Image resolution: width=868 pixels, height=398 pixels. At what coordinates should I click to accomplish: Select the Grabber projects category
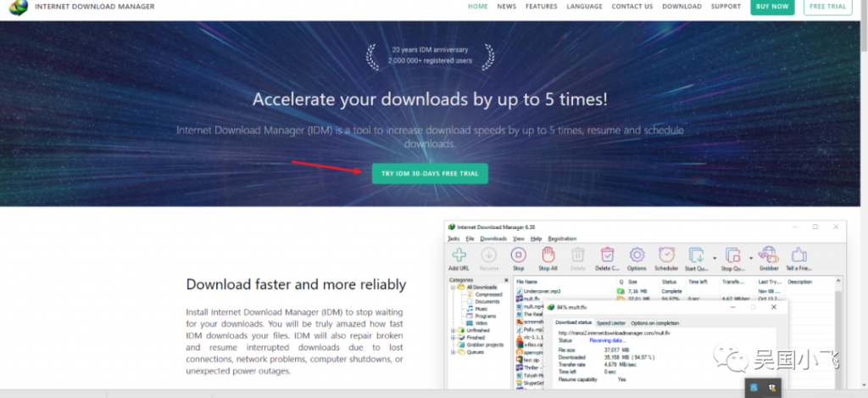485,345
